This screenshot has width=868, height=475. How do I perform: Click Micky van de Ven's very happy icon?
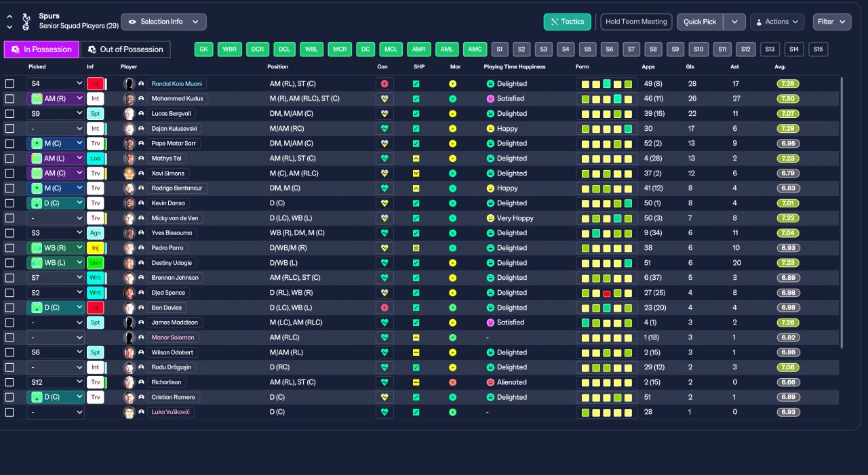tap(490, 218)
